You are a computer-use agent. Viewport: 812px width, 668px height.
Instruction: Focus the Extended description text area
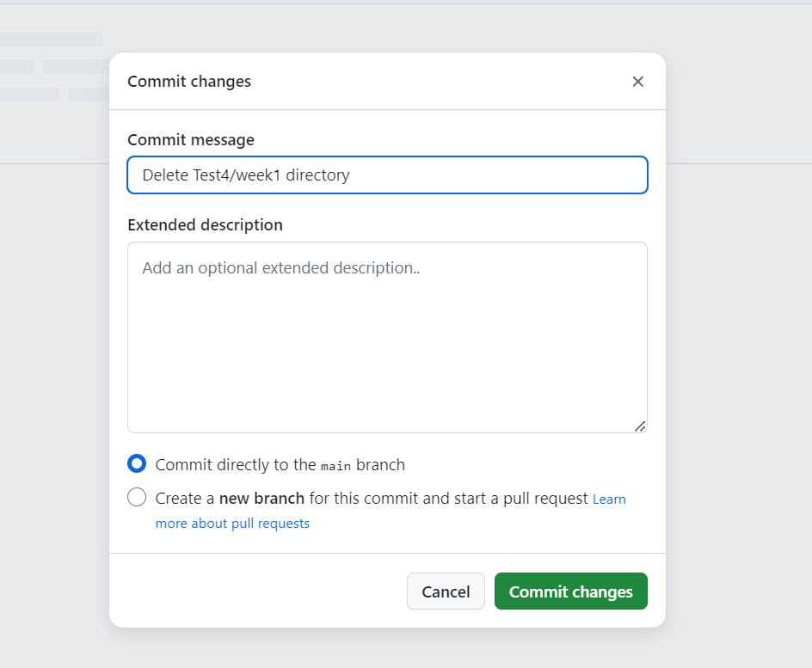(x=387, y=344)
